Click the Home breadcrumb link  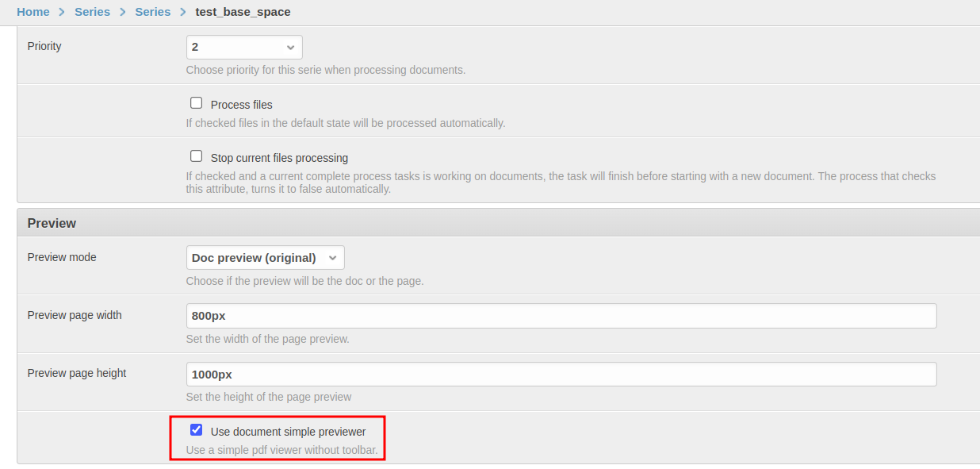(33, 12)
